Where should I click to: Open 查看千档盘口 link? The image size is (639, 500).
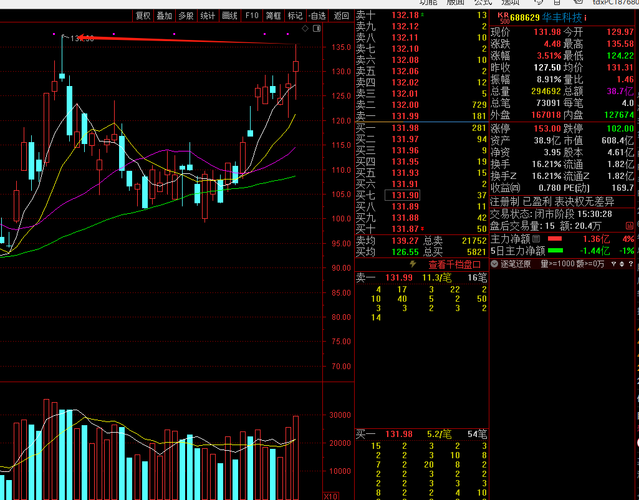454,264
